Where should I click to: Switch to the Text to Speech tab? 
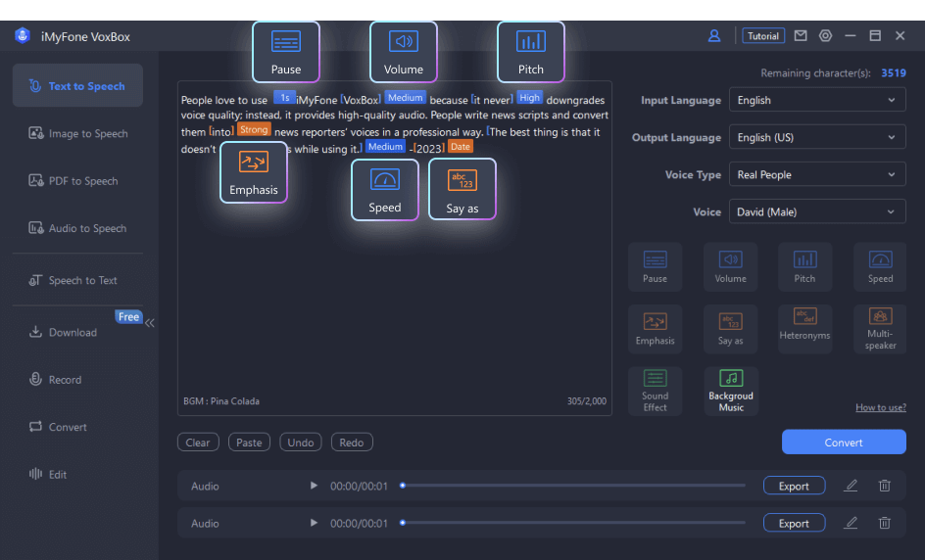pyautogui.click(x=77, y=85)
